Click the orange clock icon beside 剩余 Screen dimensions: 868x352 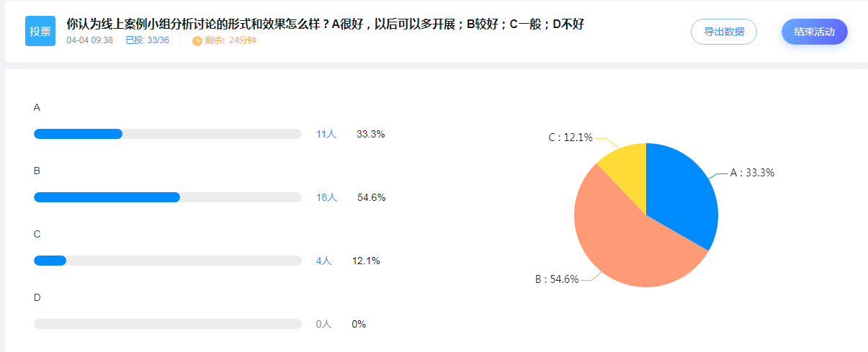click(x=197, y=40)
